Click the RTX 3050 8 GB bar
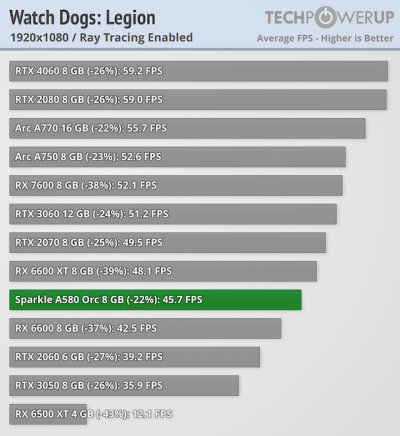This screenshot has width=400, height=436. [124, 386]
